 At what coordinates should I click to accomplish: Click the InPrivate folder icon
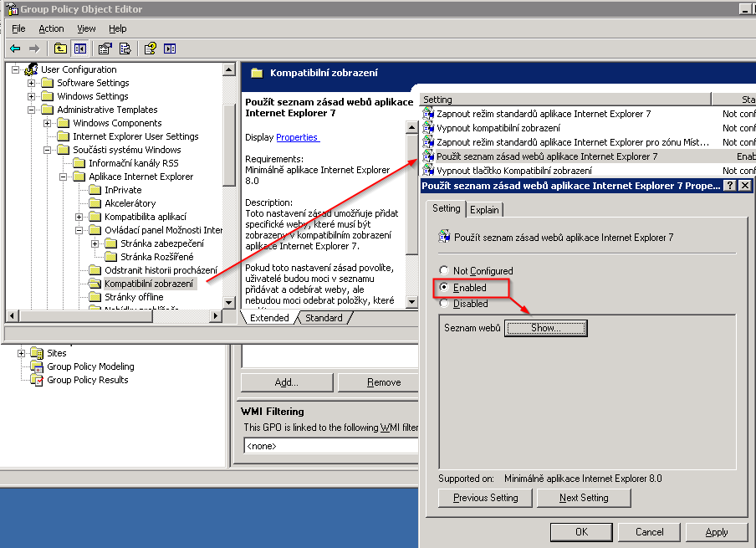[x=95, y=190]
